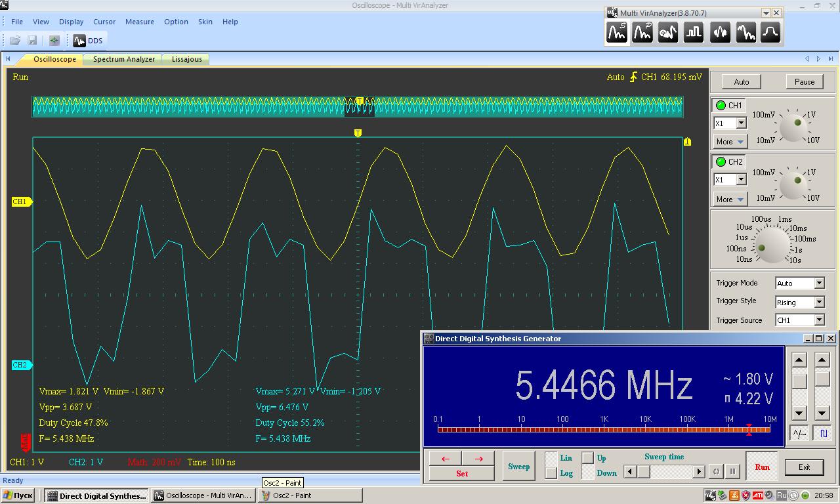Toggle the CH1 channel green indicator
840x504 pixels.
(721, 106)
